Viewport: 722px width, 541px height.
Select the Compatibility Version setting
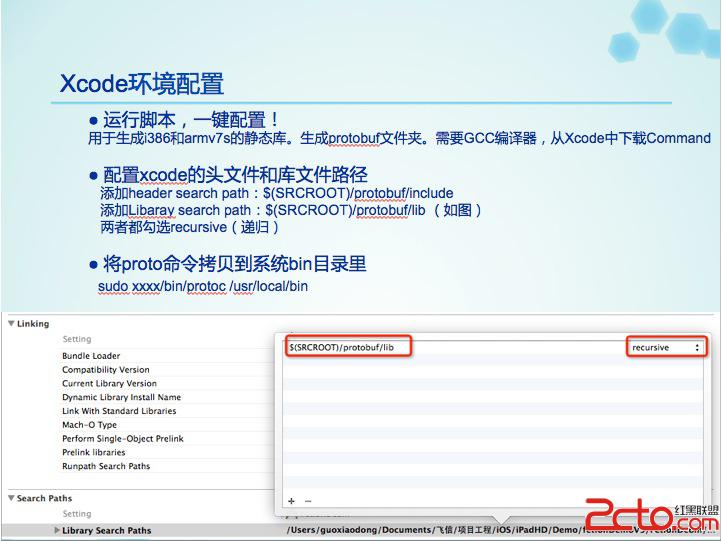pos(106,369)
